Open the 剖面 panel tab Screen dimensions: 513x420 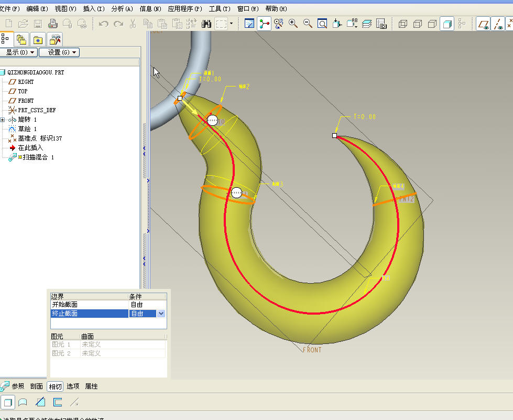(x=36, y=386)
